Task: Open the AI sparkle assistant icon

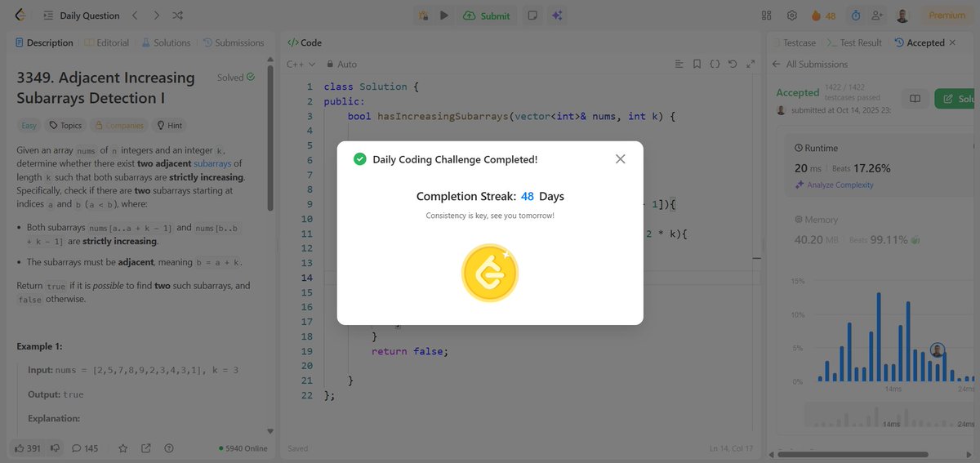Action: [x=557, y=16]
